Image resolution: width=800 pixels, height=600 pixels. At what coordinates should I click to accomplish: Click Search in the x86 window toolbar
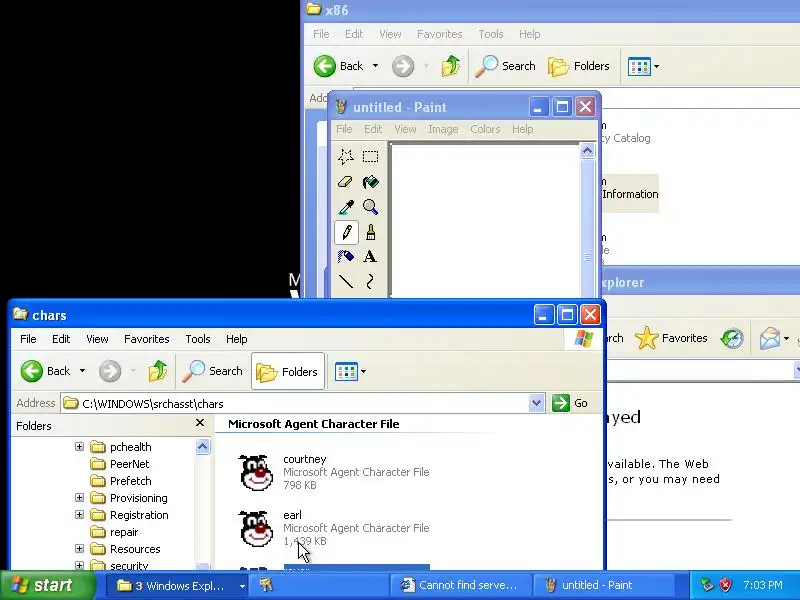[x=505, y=66]
